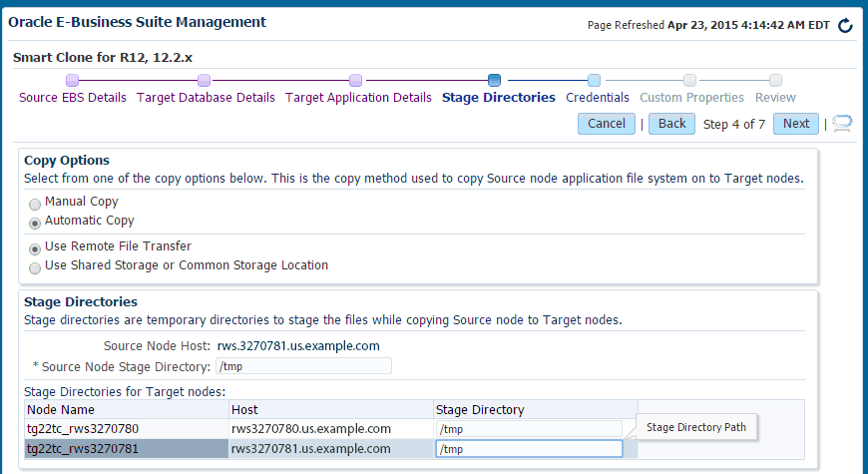This screenshot has height=474, width=868.
Task: Go to Source EBS Details step
Action: pos(73,98)
